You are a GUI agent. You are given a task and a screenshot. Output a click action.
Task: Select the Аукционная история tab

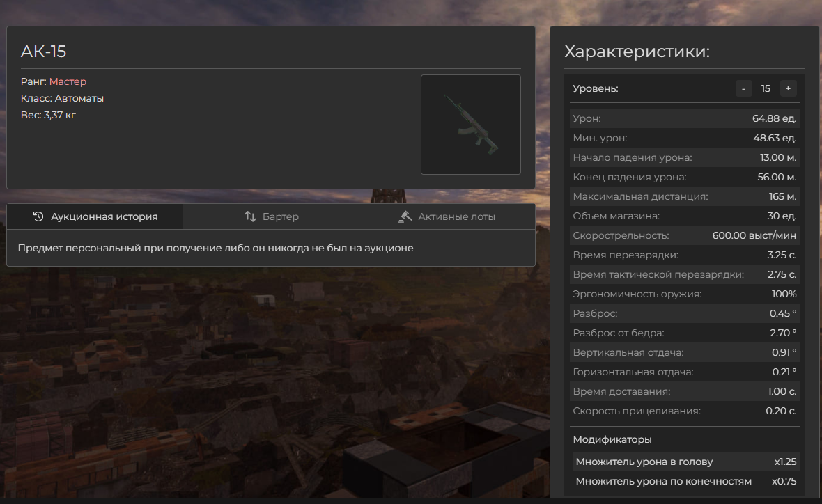coord(95,216)
